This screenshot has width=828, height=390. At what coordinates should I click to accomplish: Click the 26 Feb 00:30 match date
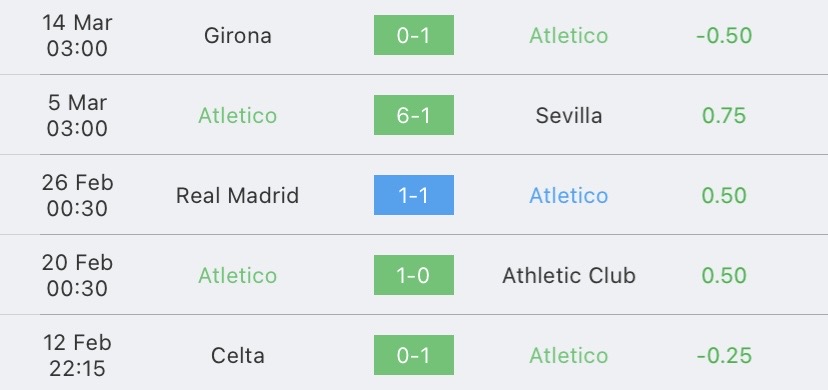pyautogui.click(x=77, y=195)
